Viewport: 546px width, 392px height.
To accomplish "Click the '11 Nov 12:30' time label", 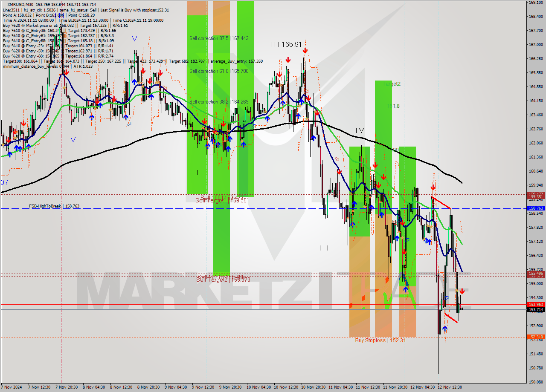I will pos(368,387).
